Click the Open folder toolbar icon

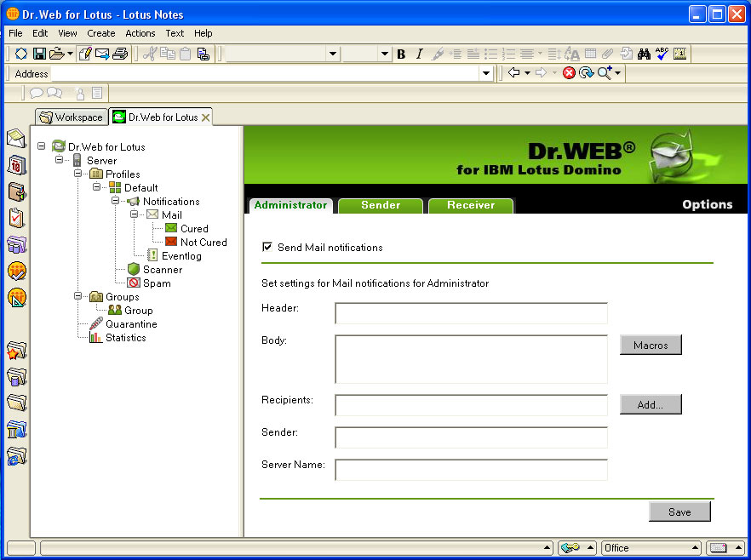tap(57, 54)
